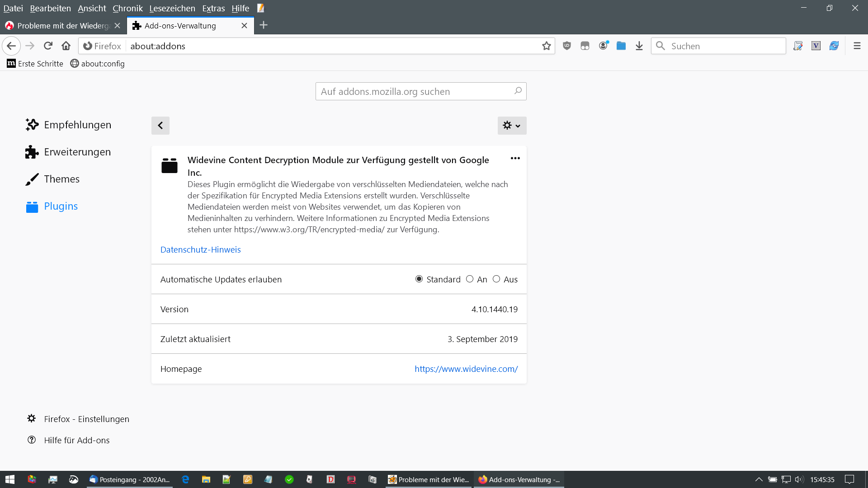
Task: Open widevine.com homepage link
Action: [466, 369]
